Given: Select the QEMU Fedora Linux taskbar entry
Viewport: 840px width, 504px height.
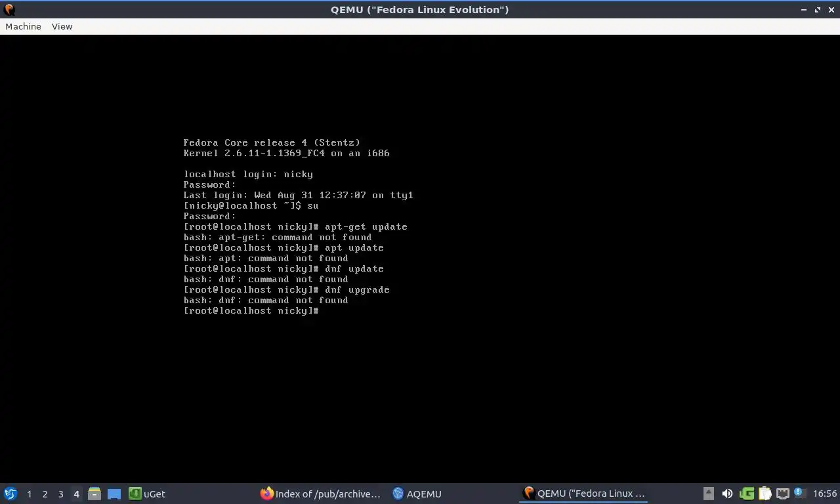Looking at the screenshot, I should [584, 493].
